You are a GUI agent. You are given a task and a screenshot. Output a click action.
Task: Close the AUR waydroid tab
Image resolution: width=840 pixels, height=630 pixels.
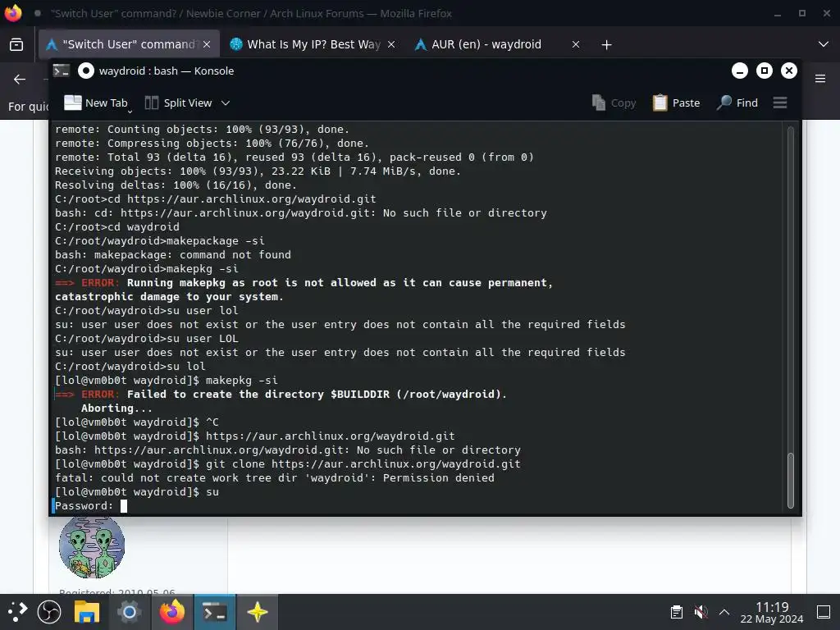point(576,44)
